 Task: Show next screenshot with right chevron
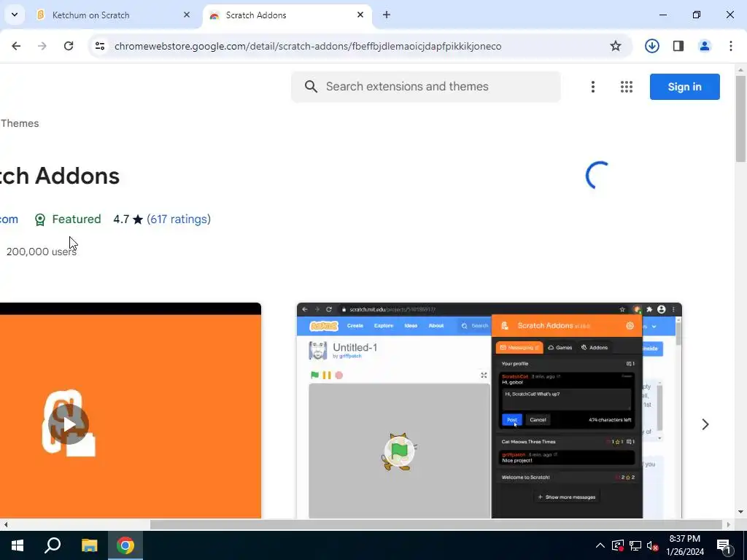pos(705,424)
